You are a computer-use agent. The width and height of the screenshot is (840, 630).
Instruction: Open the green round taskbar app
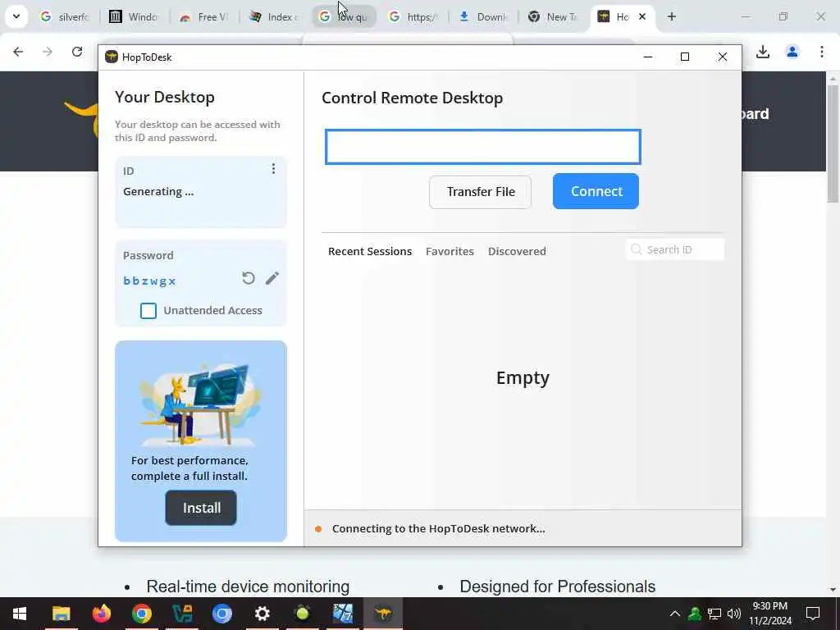tap(303, 614)
